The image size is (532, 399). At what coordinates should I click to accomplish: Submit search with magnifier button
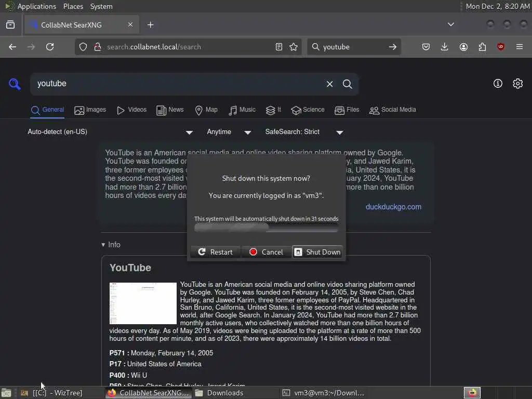click(347, 84)
